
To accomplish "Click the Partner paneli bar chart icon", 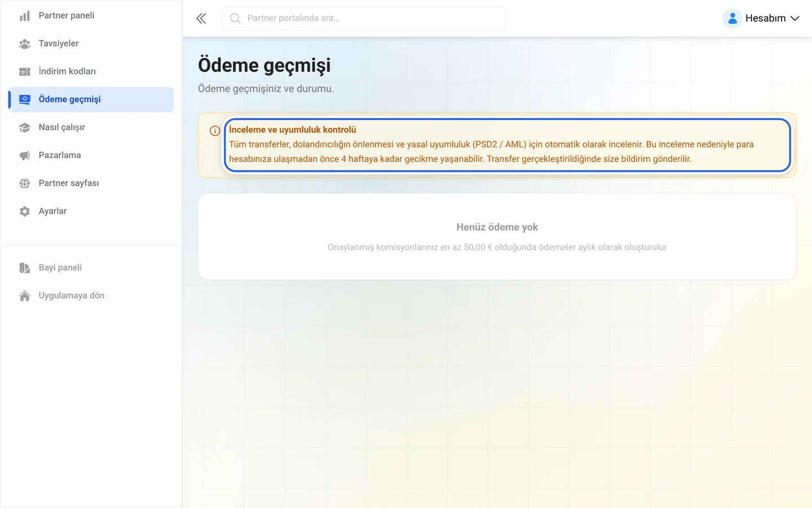I will (x=25, y=16).
